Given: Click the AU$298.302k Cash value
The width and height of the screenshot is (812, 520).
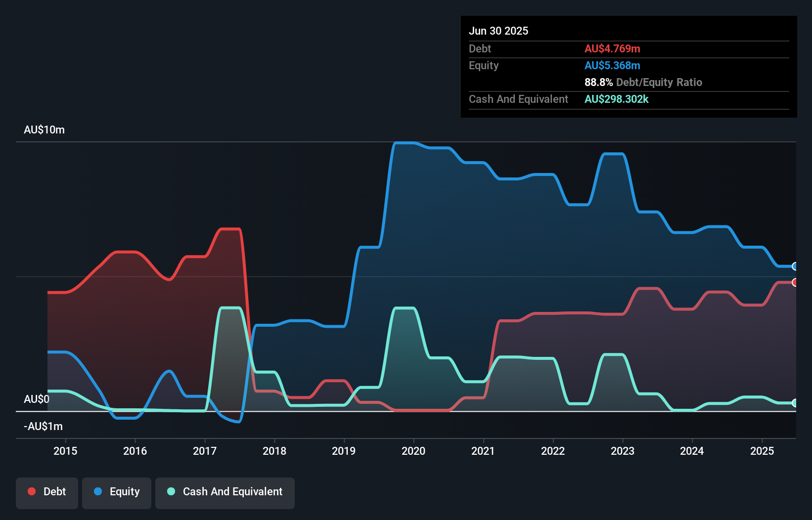Looking at the screenshot, I should point(617,99).
